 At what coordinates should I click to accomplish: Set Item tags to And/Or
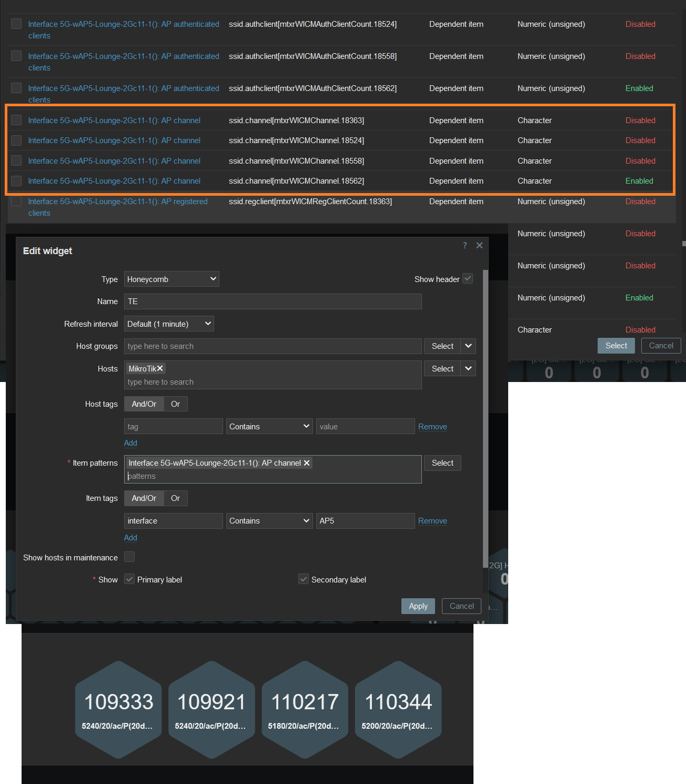click(144, 498)
